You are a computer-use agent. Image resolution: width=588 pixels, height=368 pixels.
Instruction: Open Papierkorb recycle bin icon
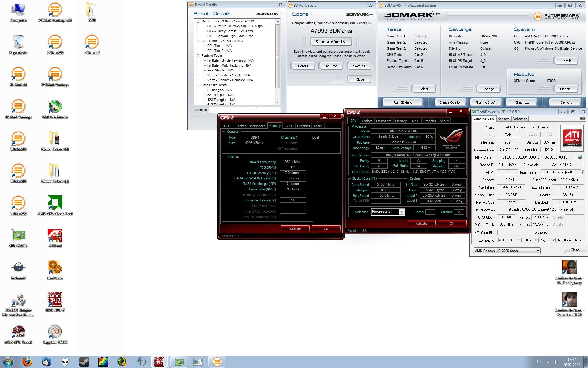[18, 45]
